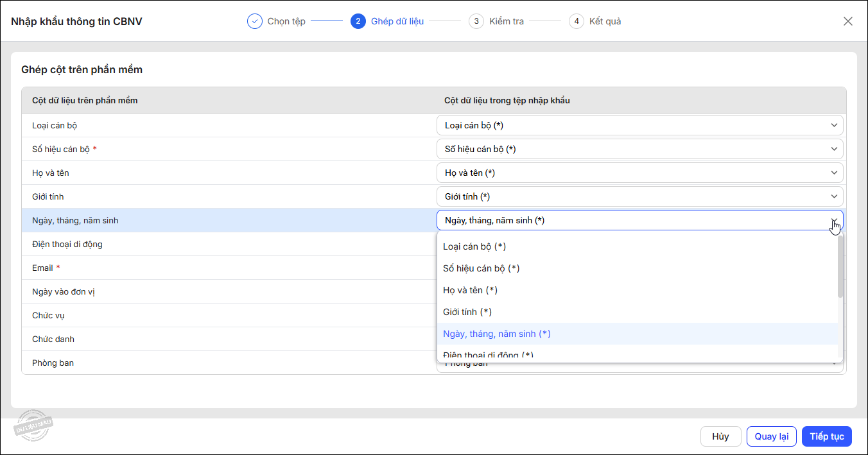The width and height of the screenshot is (868, 455).
Task: Select 'Giới tính (*)' list option
Action: pos(467,312)
